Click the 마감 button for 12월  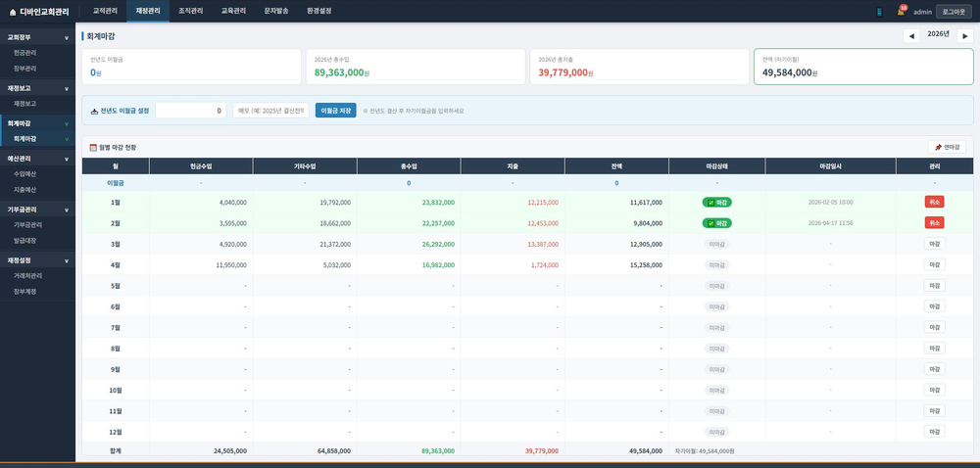coord(934,431)
